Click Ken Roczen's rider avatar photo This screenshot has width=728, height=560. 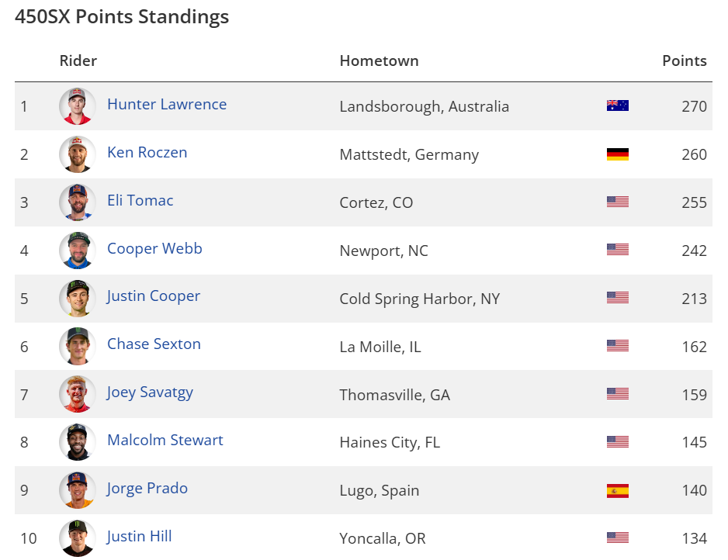click(x=78, y=154)
